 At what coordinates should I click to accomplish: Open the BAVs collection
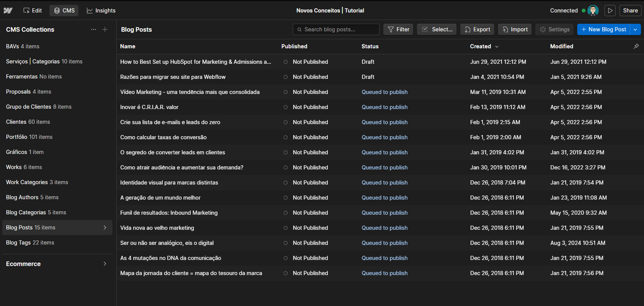(57, 46)
